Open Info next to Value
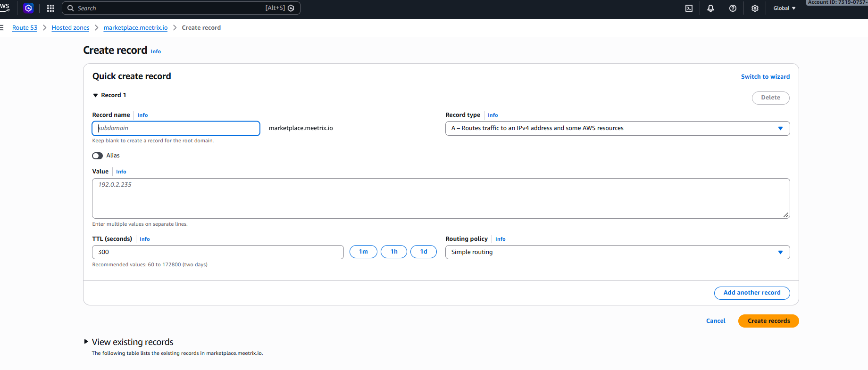Viewport: 868px width, 370px height. point(121,172)
